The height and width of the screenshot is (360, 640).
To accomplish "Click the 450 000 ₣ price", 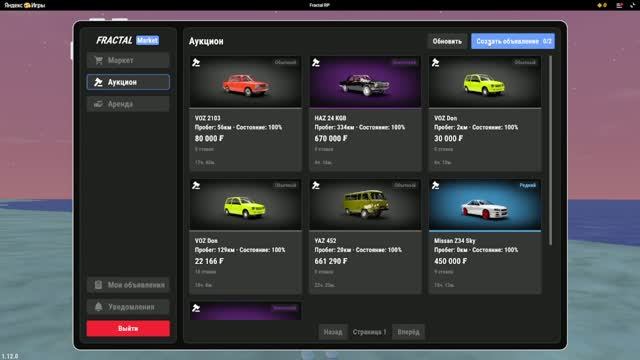I will [451, 261].
